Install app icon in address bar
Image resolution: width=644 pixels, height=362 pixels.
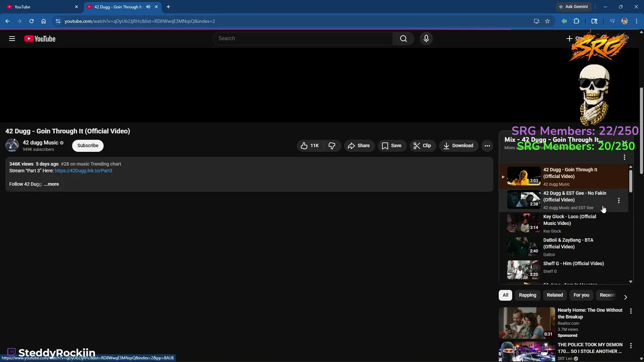(x=536, y=21)
